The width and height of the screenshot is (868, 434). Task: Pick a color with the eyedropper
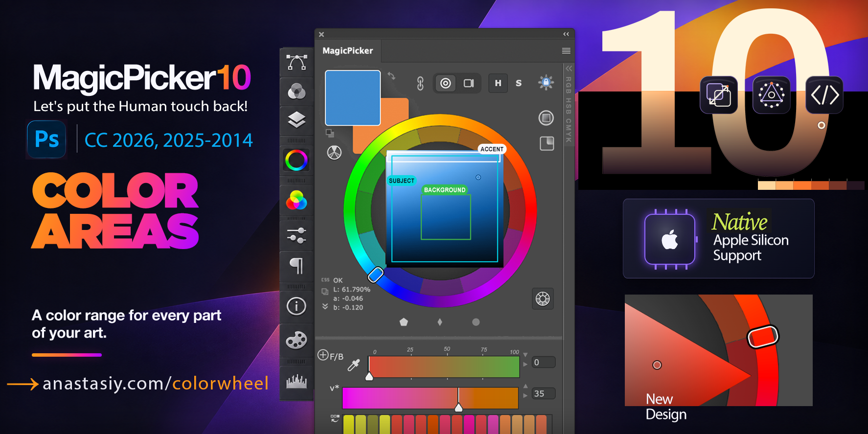pyautogui.click(x=353, y=365)
